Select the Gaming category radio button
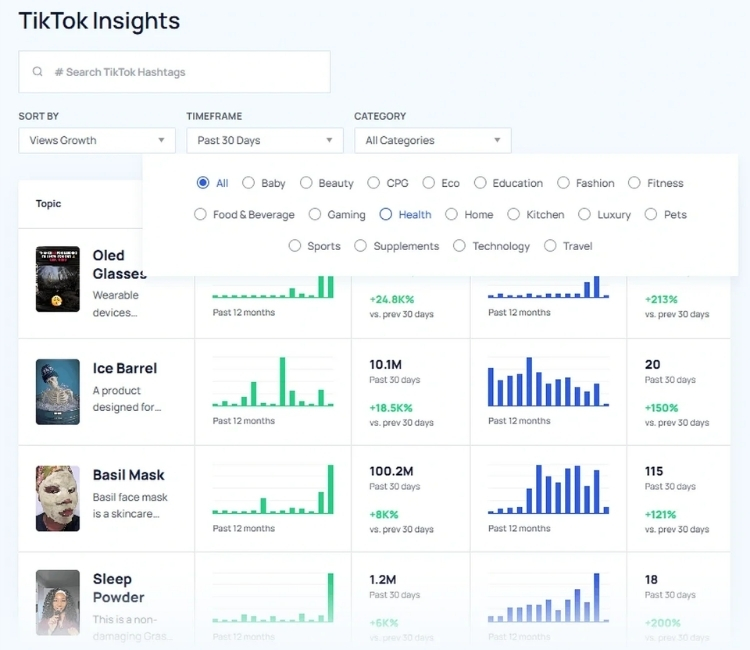This screenshot has width=750, height=650. pyautogui.click(x=315, y=214)
